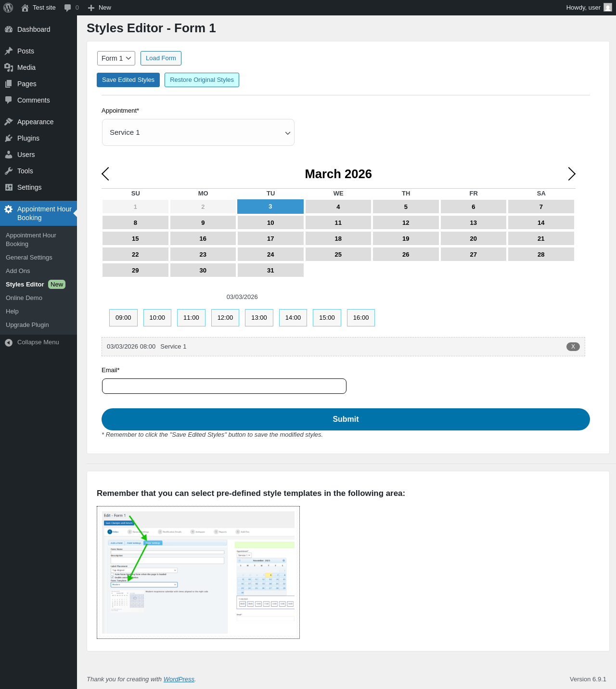Open the Online Demo submenu
This screenshot has height=689, width=616.
point(24,298)
